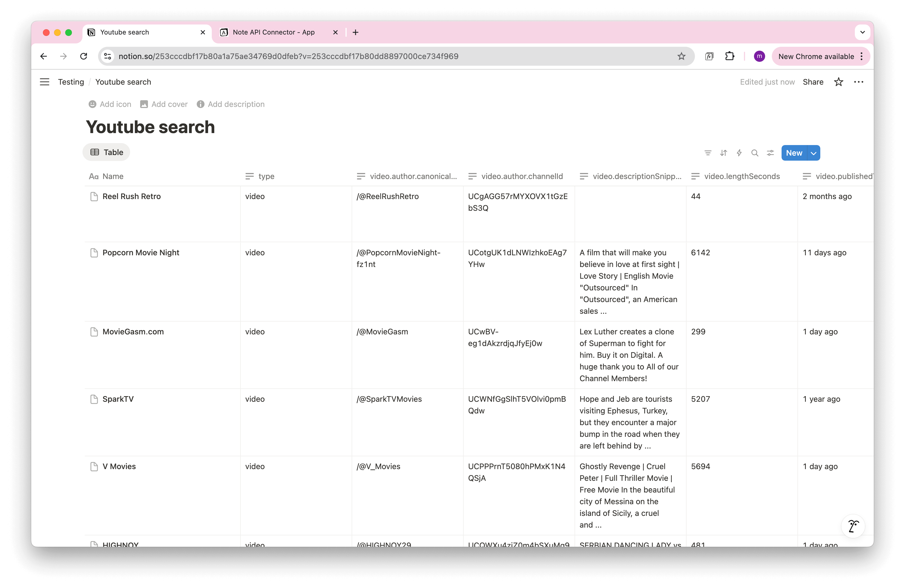Open the database sort icon
This screenshot has width=905, height=588.
(x=723, y=153)
